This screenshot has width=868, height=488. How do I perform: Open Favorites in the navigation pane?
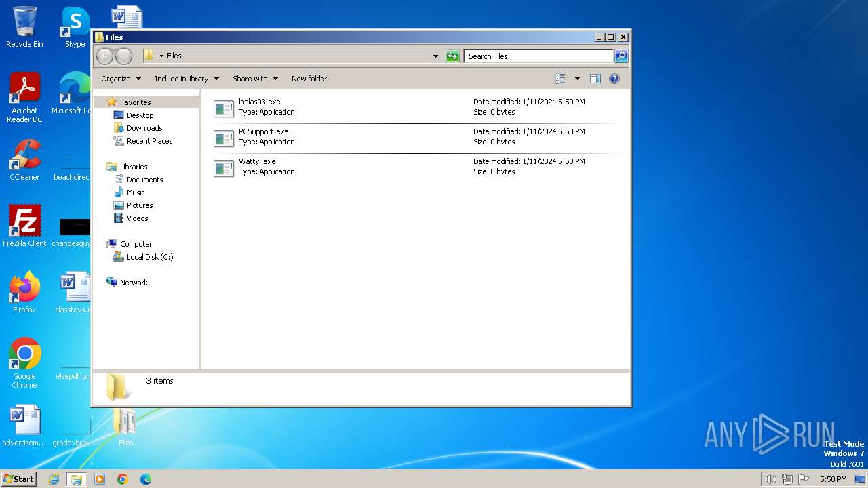(135, 102)
